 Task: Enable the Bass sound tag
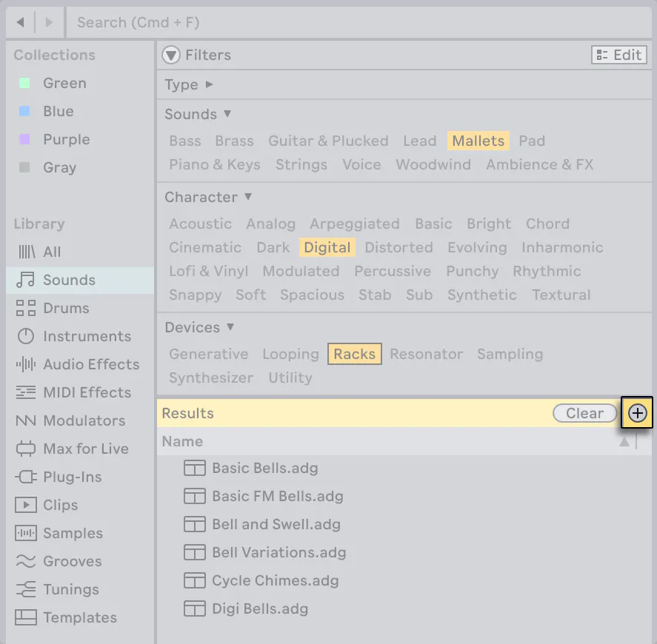click(184, 141)
